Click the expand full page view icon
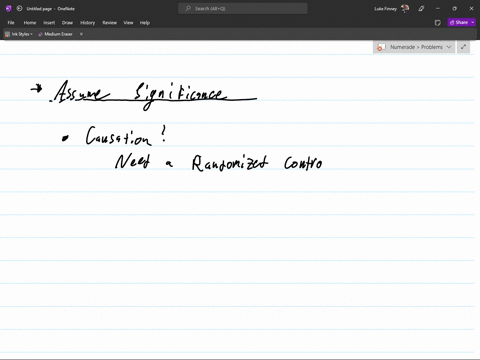The image size is (480, 360). pos(463,47)
